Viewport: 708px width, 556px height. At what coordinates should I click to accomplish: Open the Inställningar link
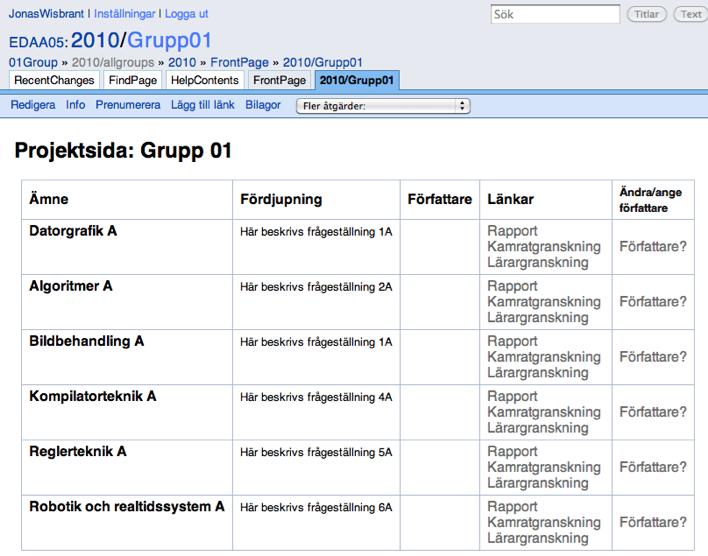coord(124,14)
